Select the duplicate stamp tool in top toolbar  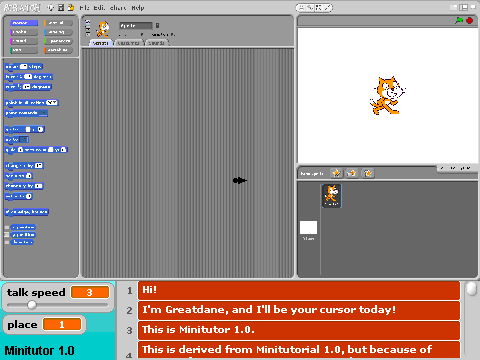coord(301,8)
